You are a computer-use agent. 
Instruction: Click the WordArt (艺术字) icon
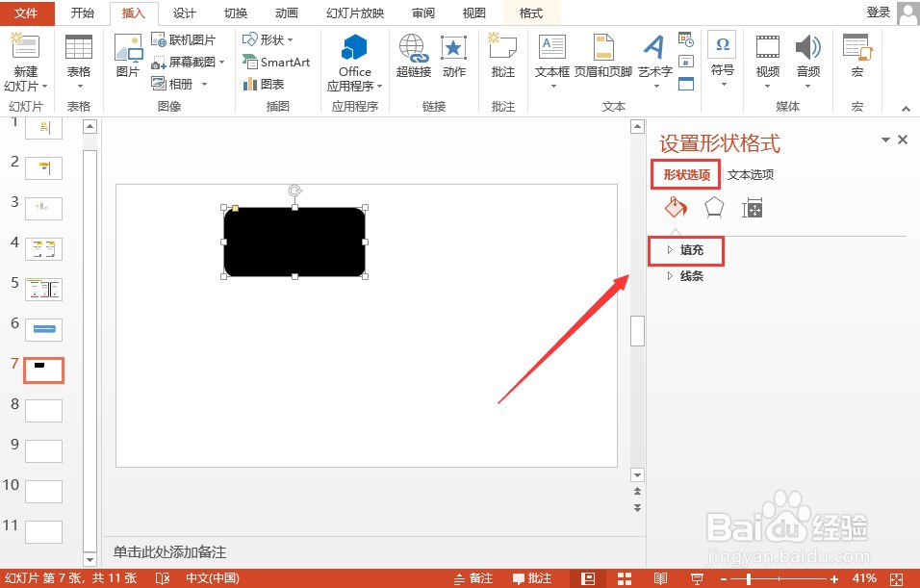pyautogui.click(x=654, y=47)
